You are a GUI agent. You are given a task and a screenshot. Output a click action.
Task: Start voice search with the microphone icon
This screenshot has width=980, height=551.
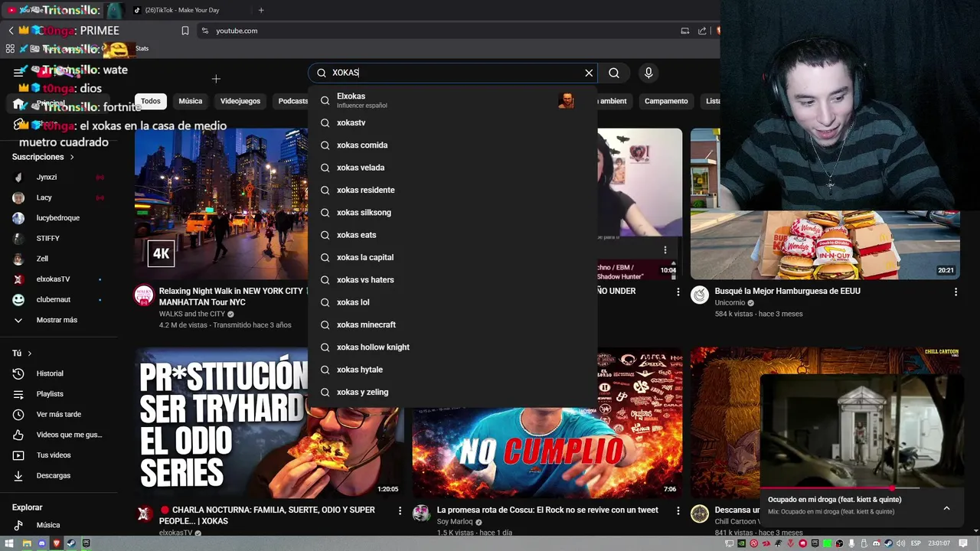coord(648,73)
